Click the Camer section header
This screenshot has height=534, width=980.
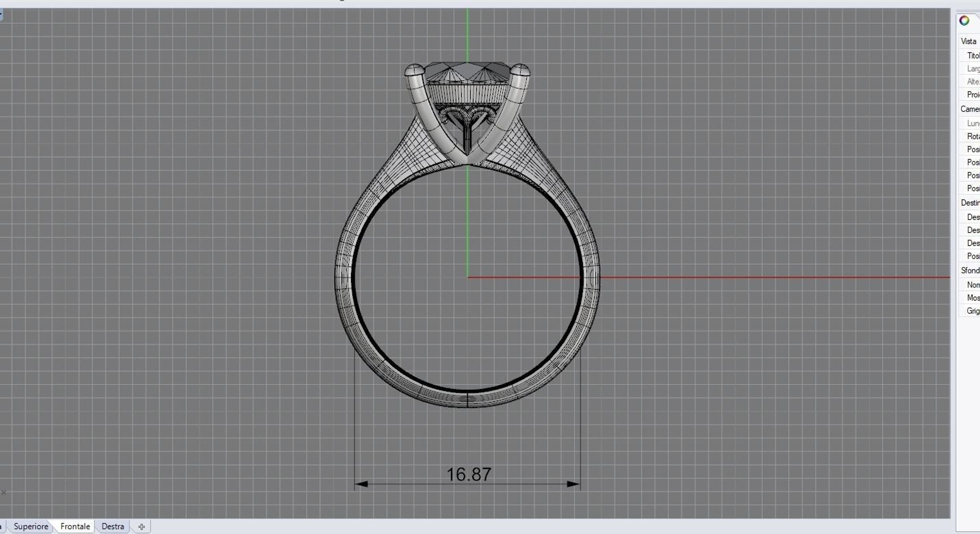tap(969, 109)
